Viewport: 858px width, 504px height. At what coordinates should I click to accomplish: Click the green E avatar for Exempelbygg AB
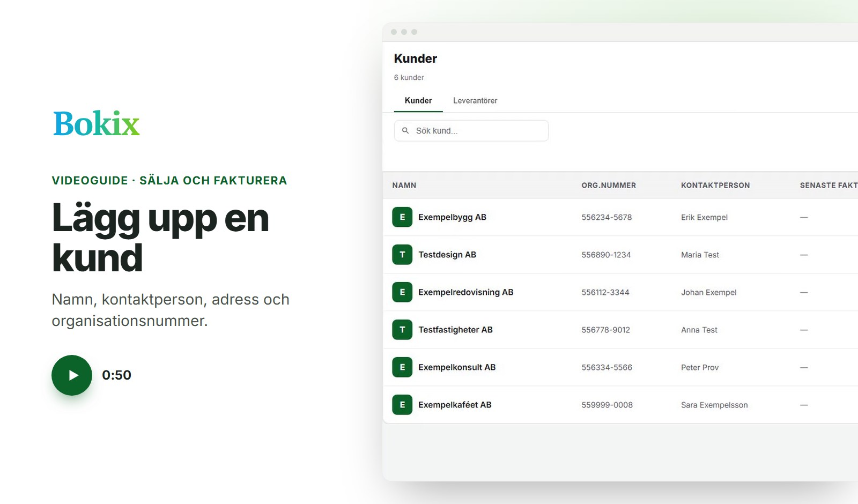(x=402, y=217)
